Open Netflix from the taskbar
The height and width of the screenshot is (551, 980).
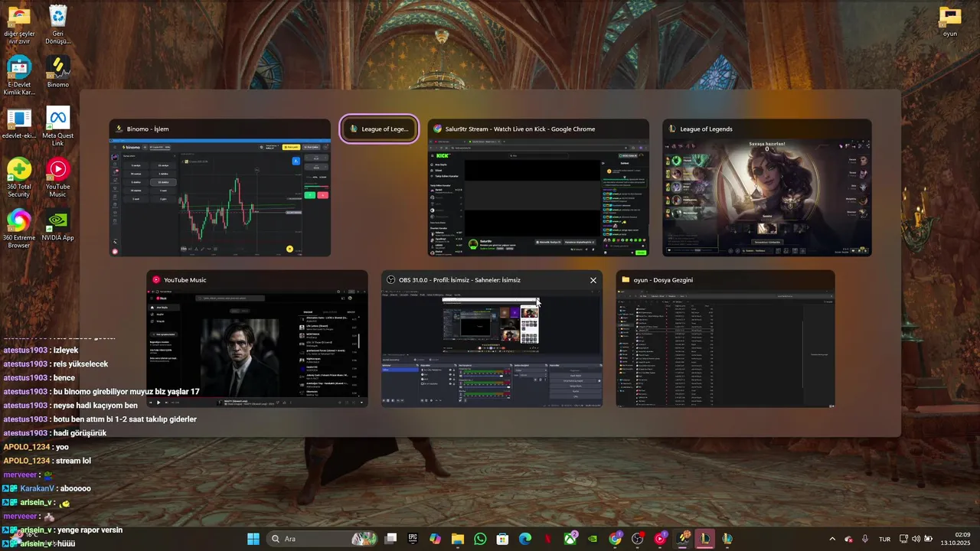click(x=548, y=539)
